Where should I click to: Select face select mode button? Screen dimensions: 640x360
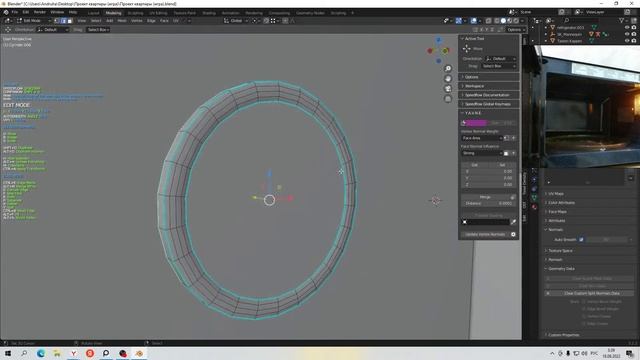click(70, 21)
